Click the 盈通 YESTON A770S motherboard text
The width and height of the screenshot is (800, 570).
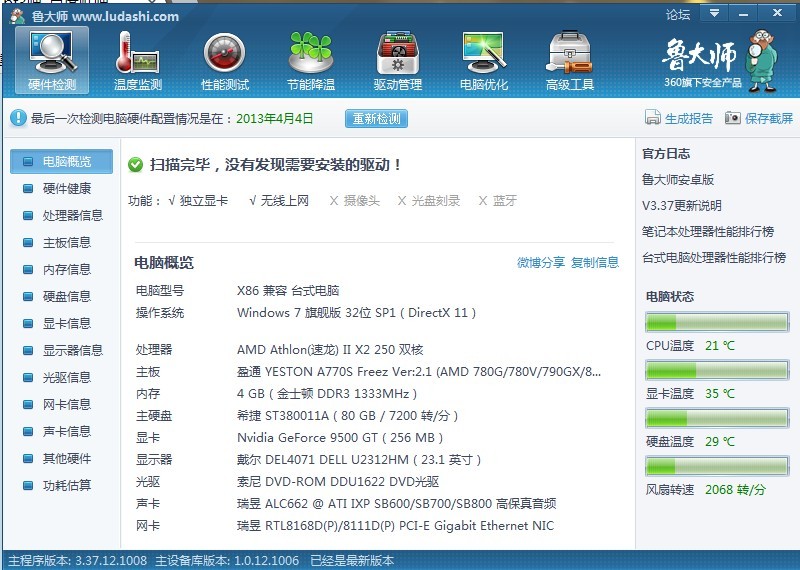click(x=419, y=371)
